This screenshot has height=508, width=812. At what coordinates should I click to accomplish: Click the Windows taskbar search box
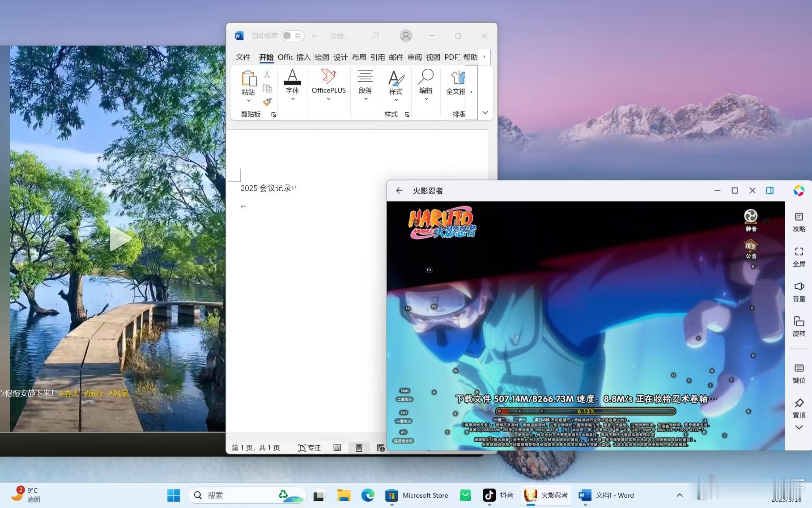pyautogui.click(x=247, y=495)
